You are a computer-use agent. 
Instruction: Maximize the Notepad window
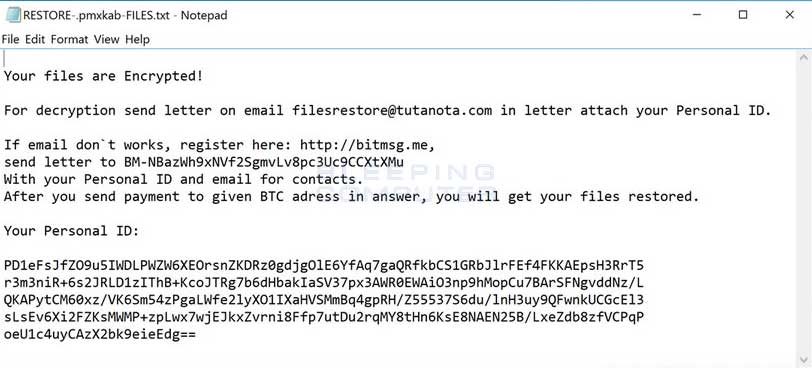pyautogui.click(x=743, y=15)
